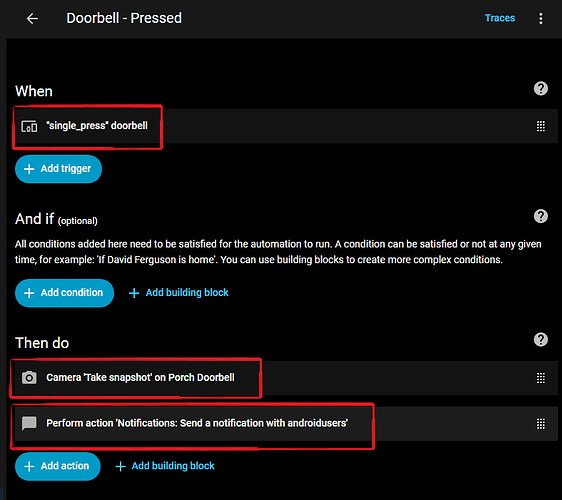Add building block under And if

coord(178,293)
